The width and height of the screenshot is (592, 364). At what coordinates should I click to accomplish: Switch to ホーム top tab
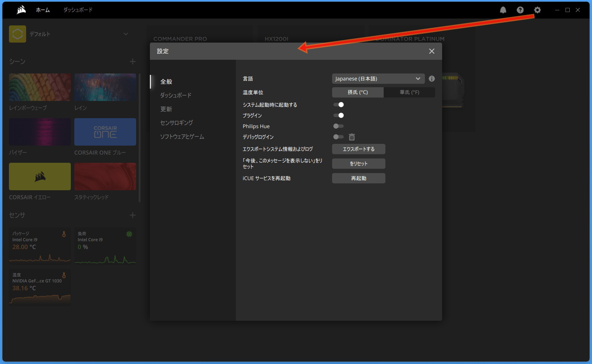click(x=43, y=10)
